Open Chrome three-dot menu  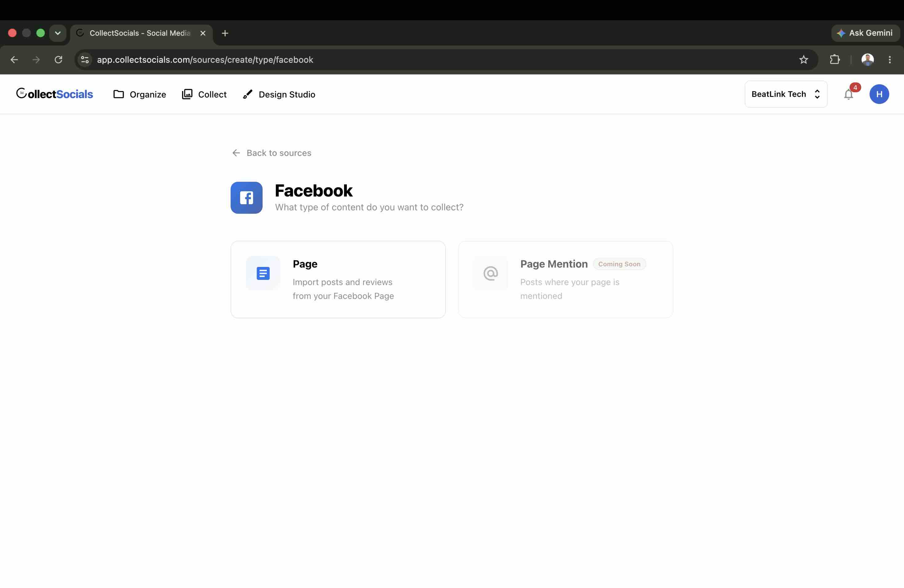click(890, 60)
